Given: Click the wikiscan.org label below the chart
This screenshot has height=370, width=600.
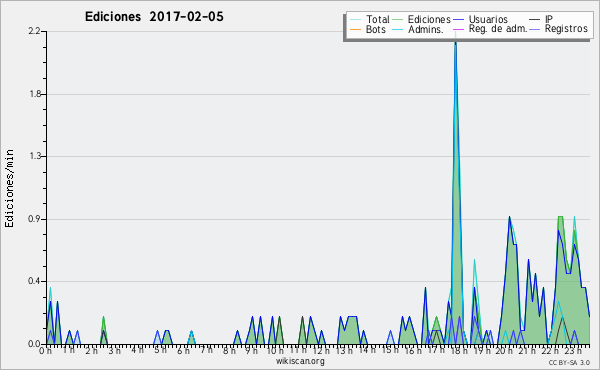Looking at the screenshot, I should click(x=300, y=361).
